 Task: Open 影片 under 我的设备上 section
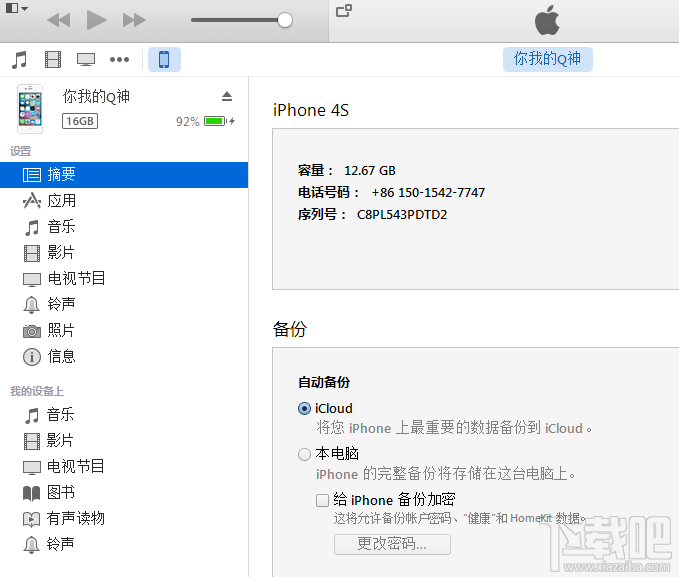coord(124,441)
